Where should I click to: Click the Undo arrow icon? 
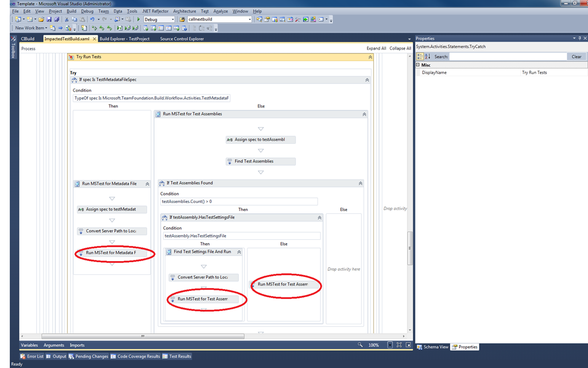click(x=92, y=19)
